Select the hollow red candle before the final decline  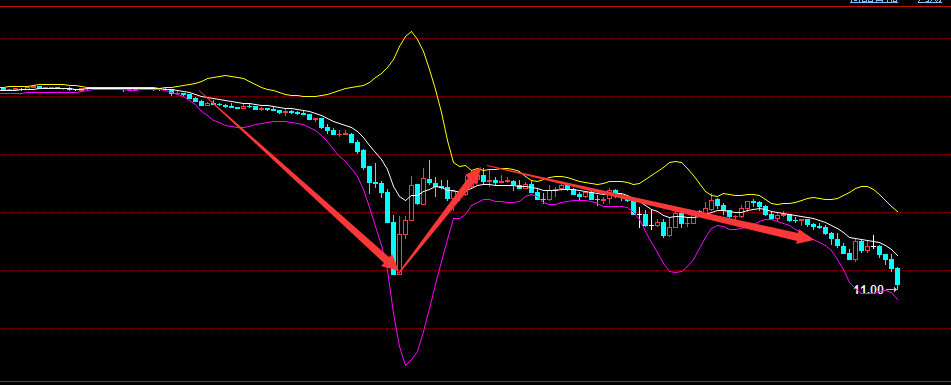[856, 250]
